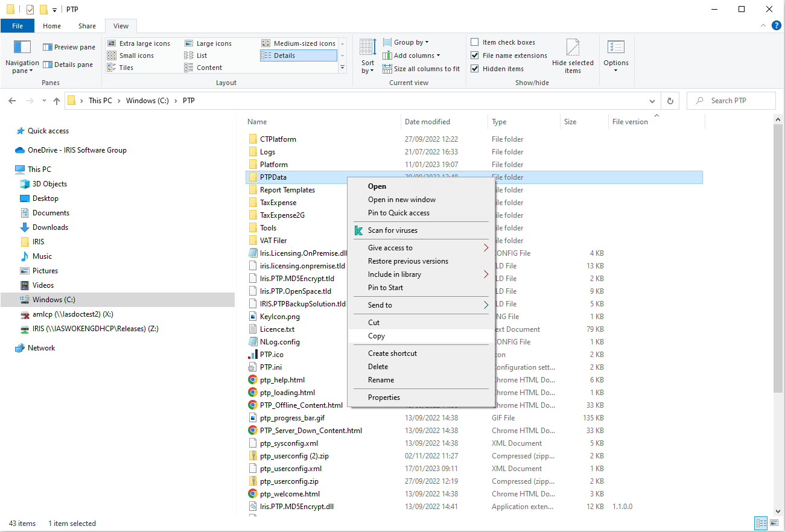Select Scan for viruses in context menu
This screenshot has width=785, height=532.
coord(392,230)
